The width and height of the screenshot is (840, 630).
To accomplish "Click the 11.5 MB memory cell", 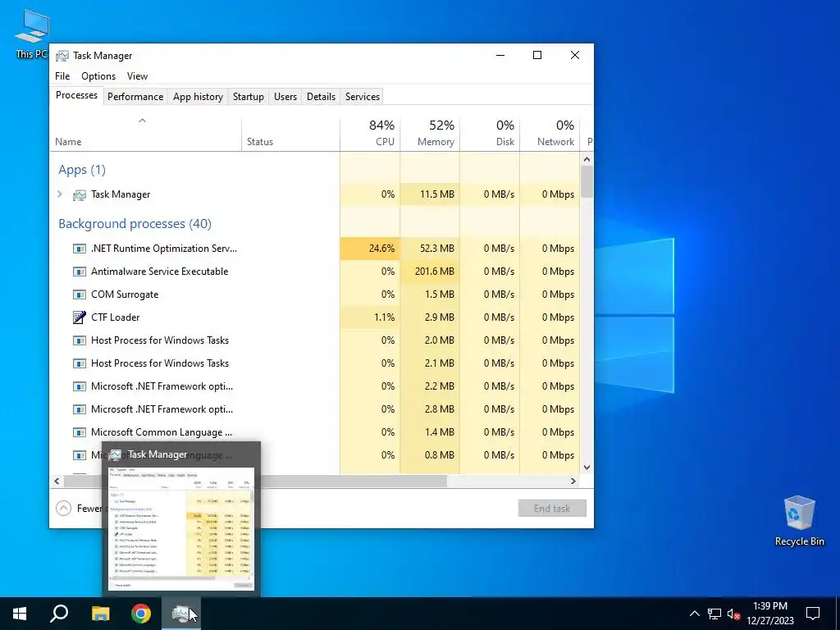I will point(430,194).
